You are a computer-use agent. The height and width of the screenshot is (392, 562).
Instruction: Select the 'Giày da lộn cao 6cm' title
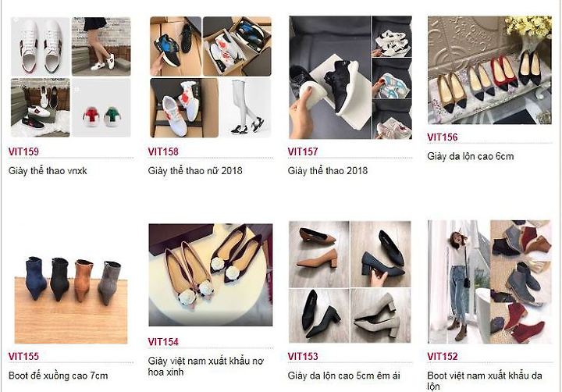pos(471,156)
